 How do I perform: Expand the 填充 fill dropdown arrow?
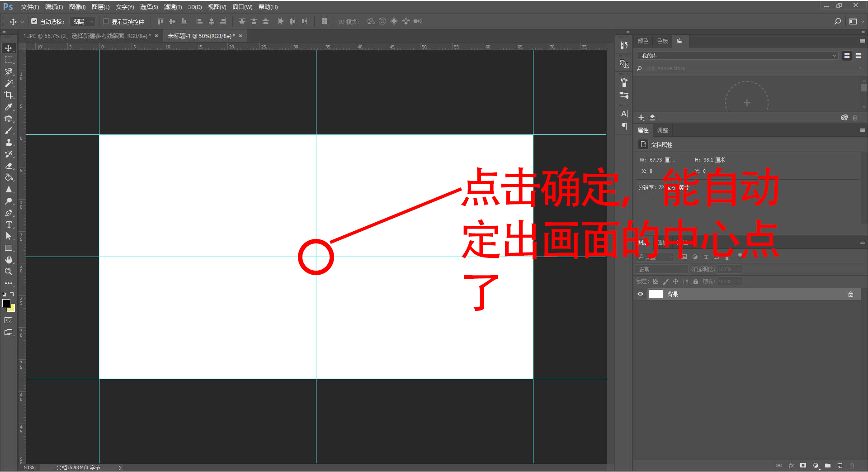coord(738,281)
